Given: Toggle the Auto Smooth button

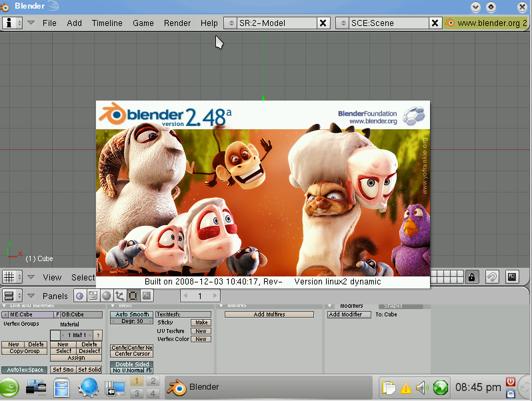Looking at the screenshot, I should tap(131, 314).
